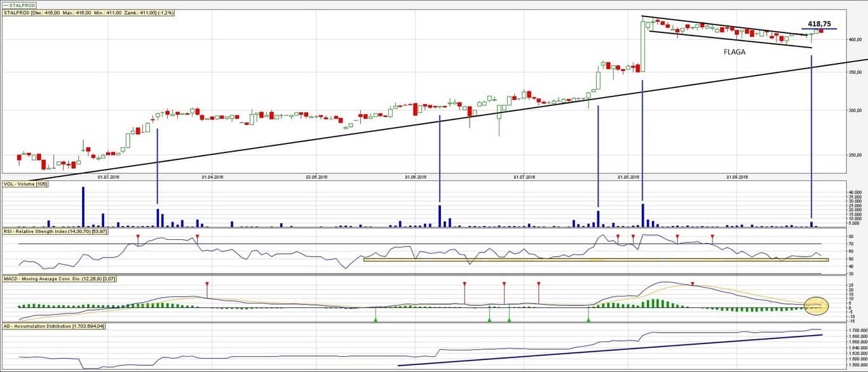Click the tallest volume bar
This screenshot has height=372, width=868.
pos(83,207)
